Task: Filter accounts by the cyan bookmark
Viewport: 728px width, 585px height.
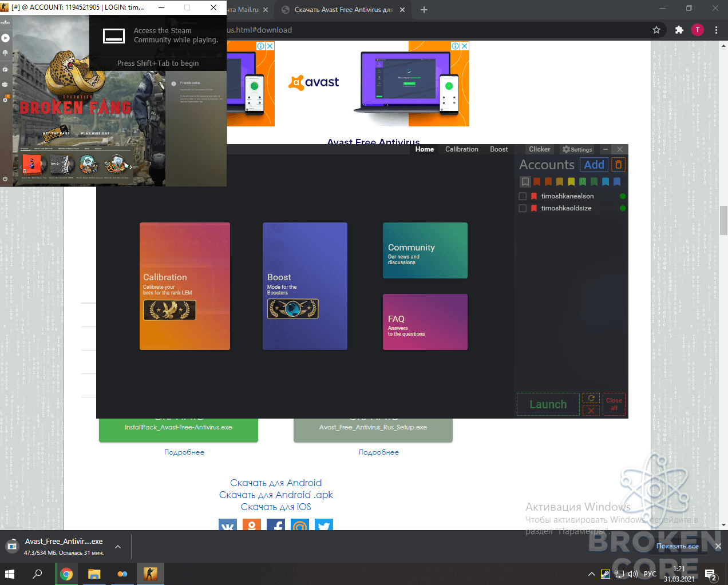Action: tap(606, 182)
